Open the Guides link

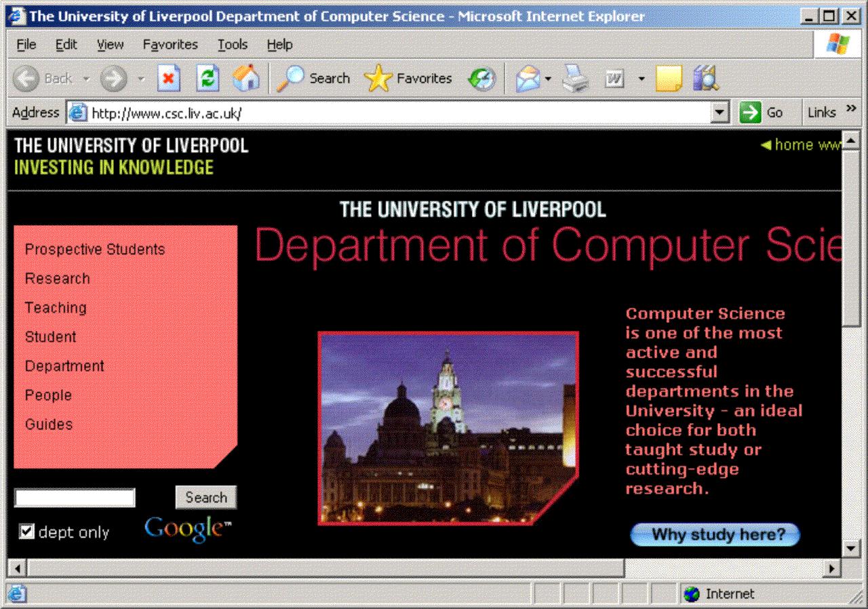tap(49, 425)
